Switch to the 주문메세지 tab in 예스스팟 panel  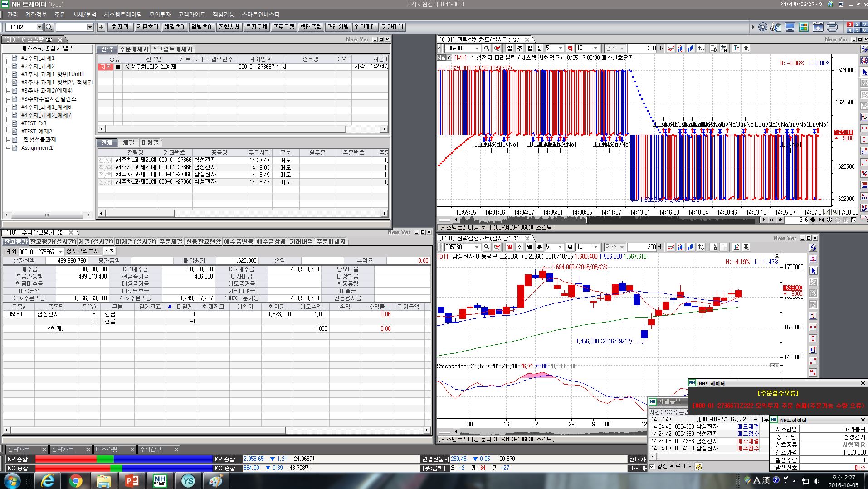pos(134,49)
